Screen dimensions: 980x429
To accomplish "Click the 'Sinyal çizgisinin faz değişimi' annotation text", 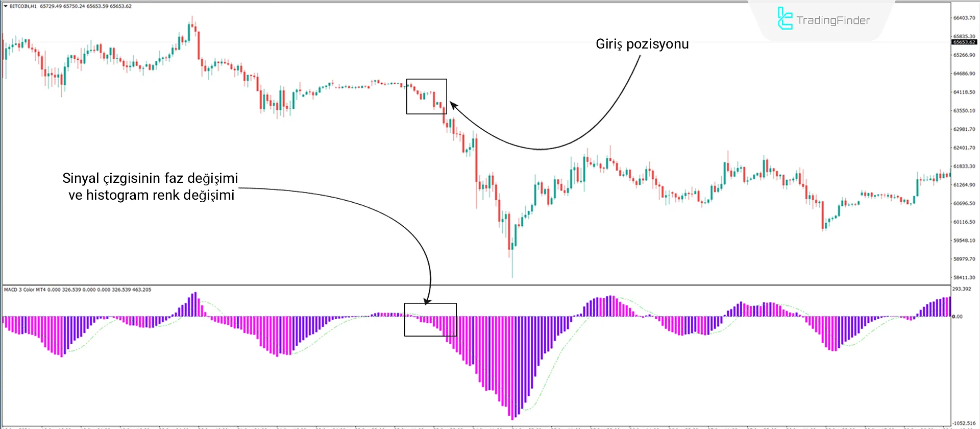I will (150, 178).
